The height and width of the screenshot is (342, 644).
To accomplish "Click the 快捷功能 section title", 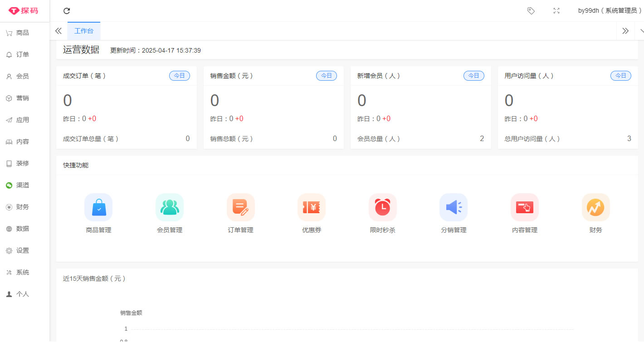I will [76, 165].
